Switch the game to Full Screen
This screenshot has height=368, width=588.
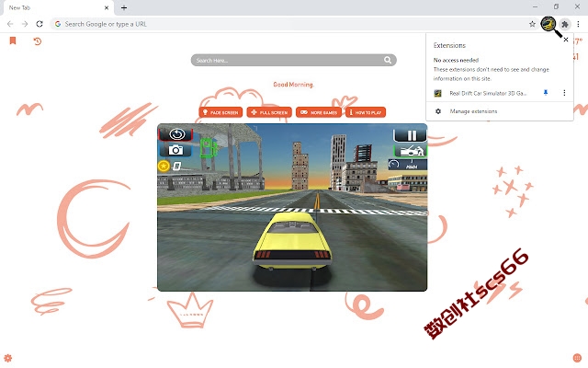click(x=269, y=112)
